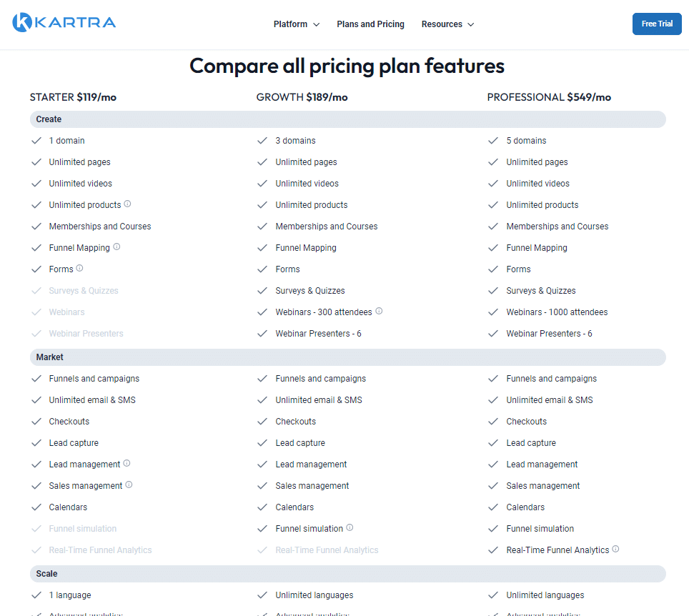The height and width of the screenshot is (616, 689).
Task: Click 'Calendars' in Starter column
Action: point(68,507)
